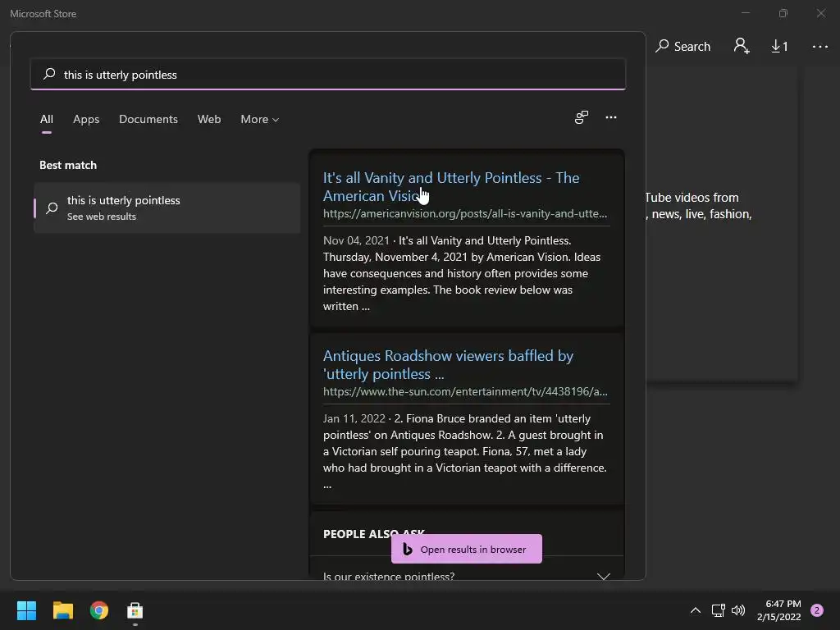The image size is (840, 630).
Task: Switch to the Apps search tab
Action: pos(86,120)
